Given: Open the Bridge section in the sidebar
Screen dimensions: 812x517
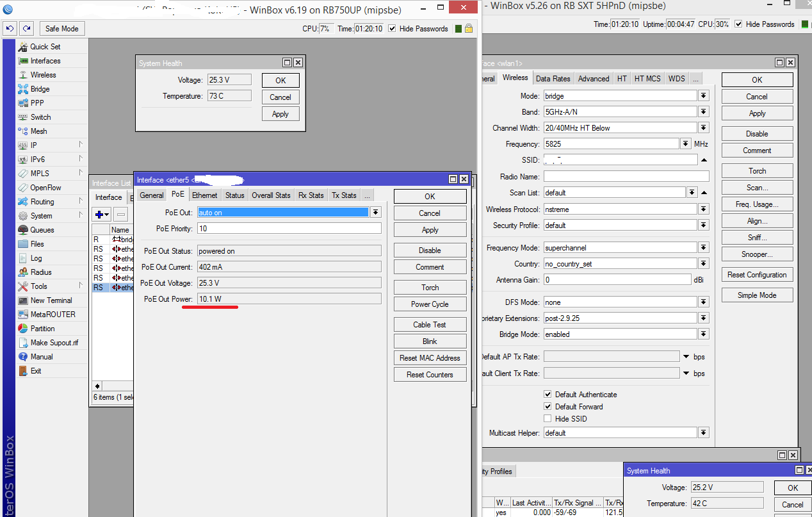Looking at the screenshot, I should click(40, 89).
